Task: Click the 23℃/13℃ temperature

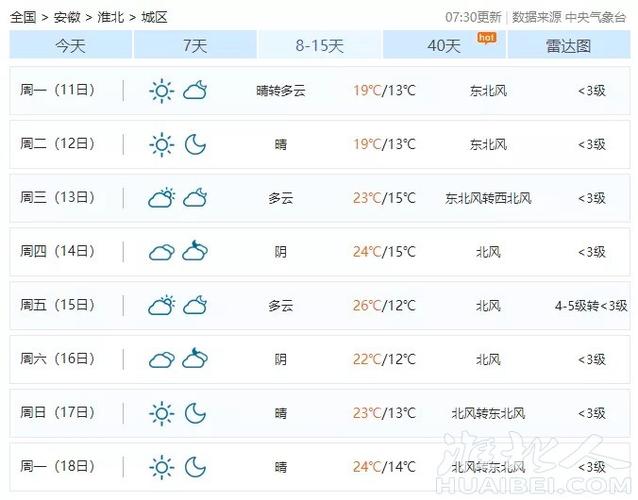Action: pos(384,413)
